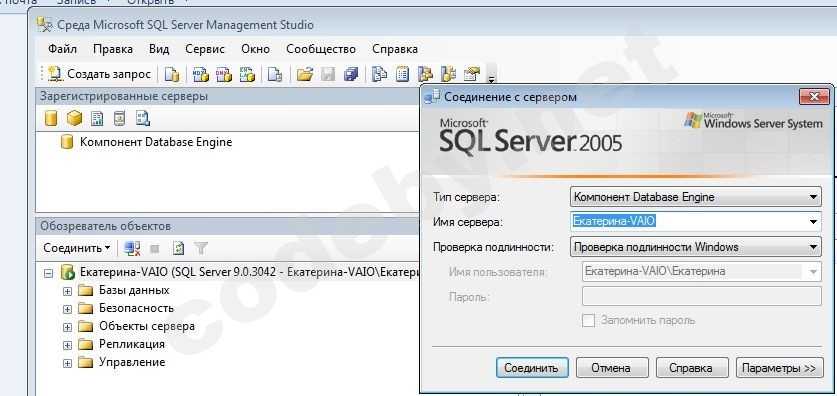Select the Базы данных tree label
837x396 pixels.
(134, 290)
